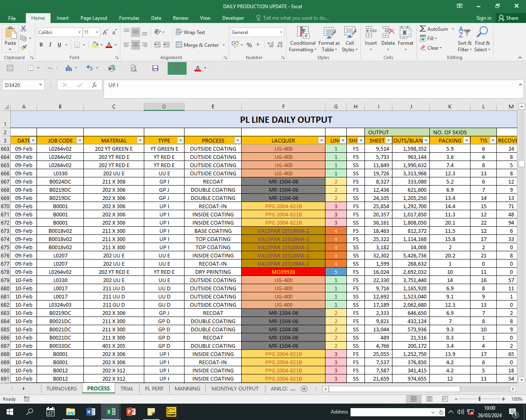Click the Increase Indent icon

166,45
